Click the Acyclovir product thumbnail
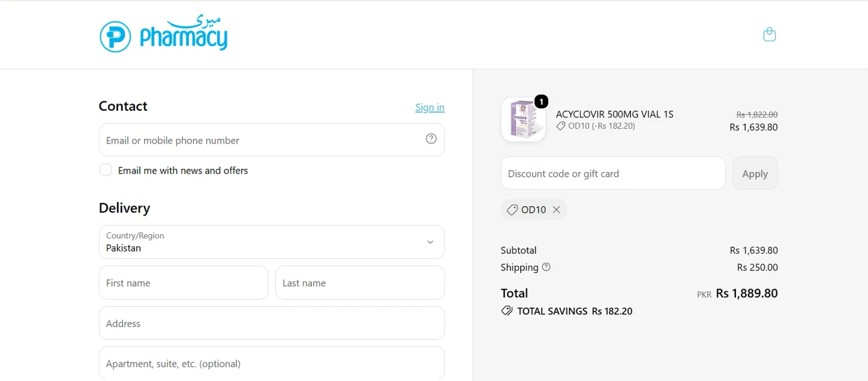The height and width of the screenshot is (381, 868). click(523, 120)
